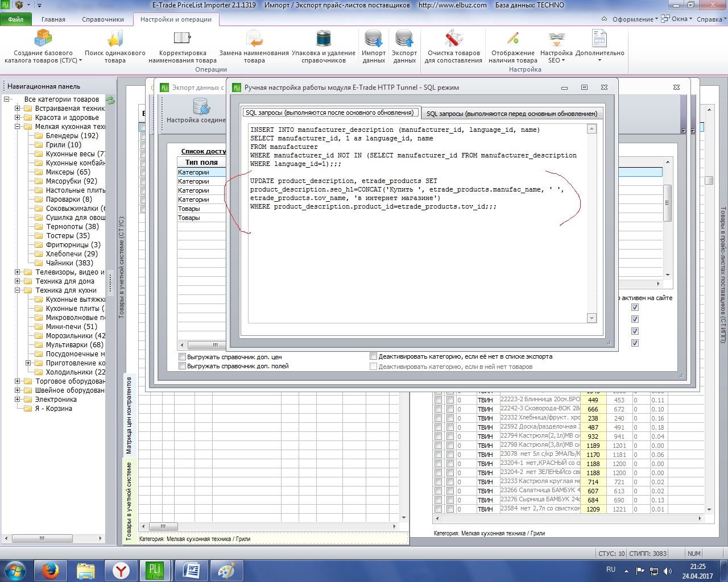The width and height of the screenshot is (728, 582).
Task: Click the duplicate product search icon
Action: (115, 39)
